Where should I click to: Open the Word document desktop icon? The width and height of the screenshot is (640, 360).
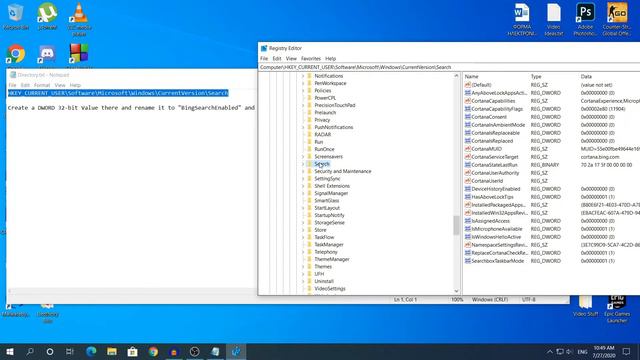click(522, 19)
